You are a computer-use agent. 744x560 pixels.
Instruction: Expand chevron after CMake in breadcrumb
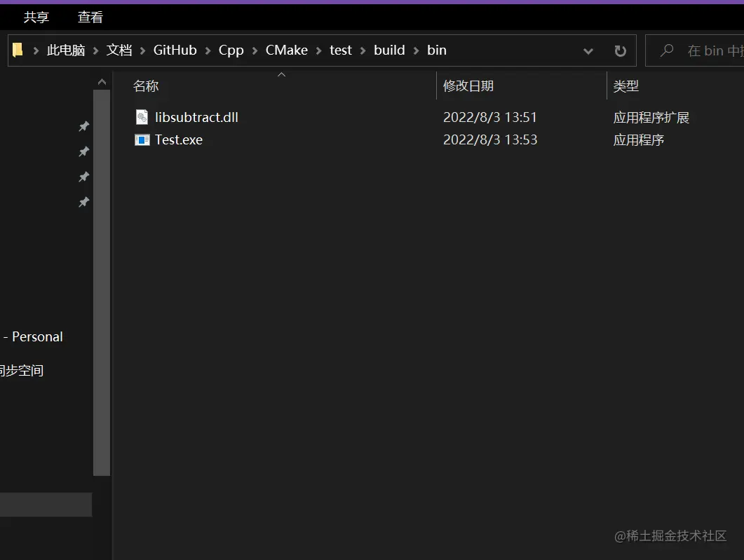[319, 50]
